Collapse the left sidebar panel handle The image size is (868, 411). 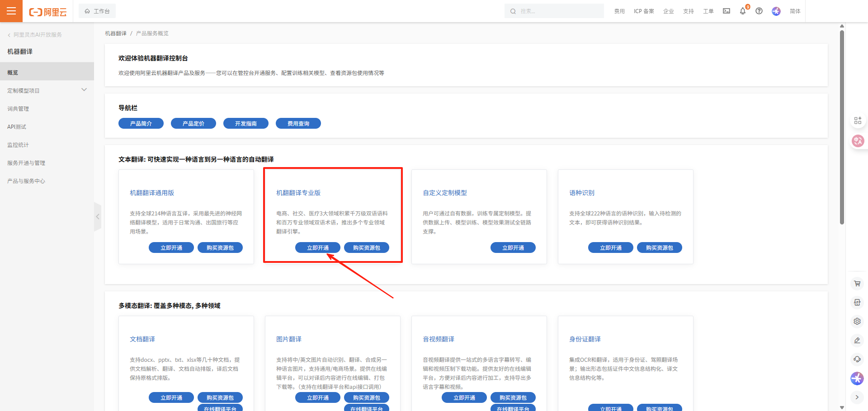coord(97,217)
